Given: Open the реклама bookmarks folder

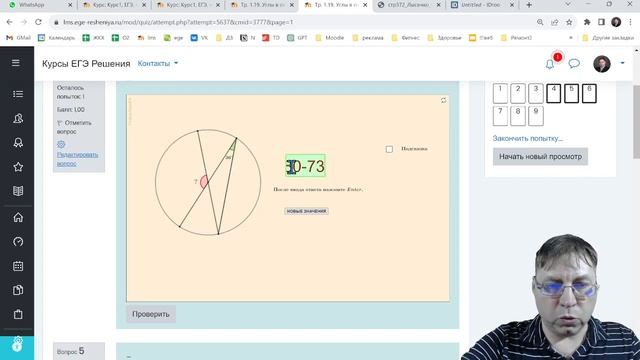Looking at the screenshot, I should (x=368, y=38).
